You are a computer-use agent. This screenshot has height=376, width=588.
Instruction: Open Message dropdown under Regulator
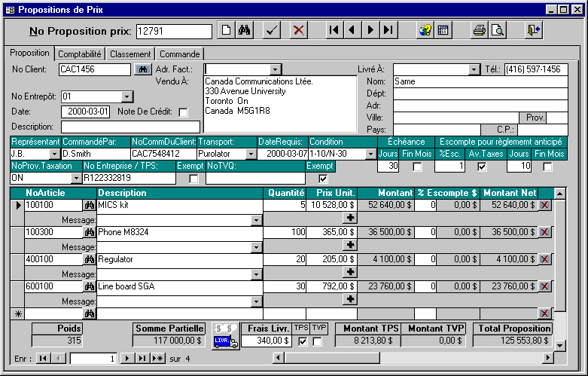click(x=256, y=274)
